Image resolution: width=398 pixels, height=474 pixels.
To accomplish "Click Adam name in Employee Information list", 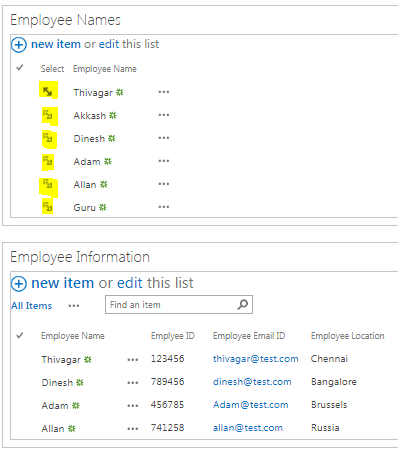I will click(55, 406).
